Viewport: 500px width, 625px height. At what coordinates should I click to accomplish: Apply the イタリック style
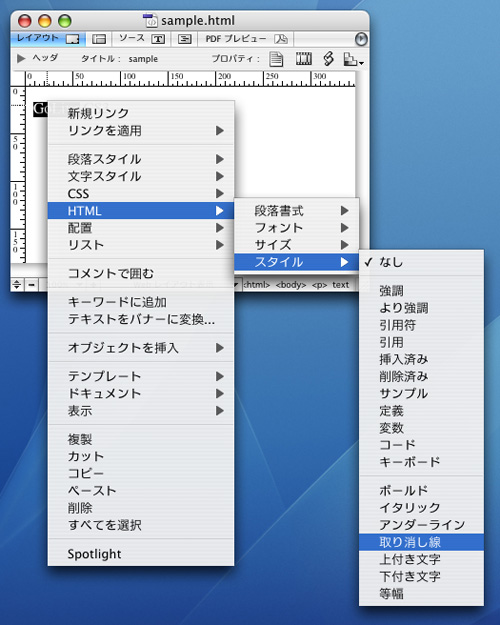point(421,508)
